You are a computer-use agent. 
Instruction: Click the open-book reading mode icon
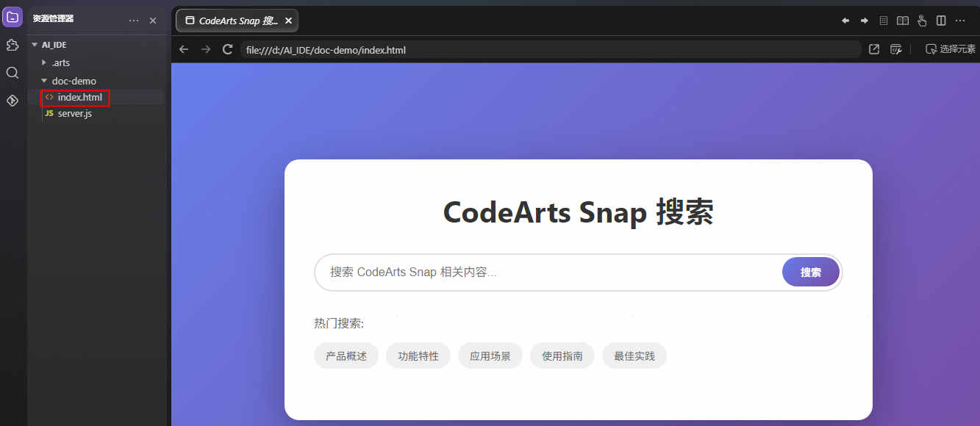[902, 21]
